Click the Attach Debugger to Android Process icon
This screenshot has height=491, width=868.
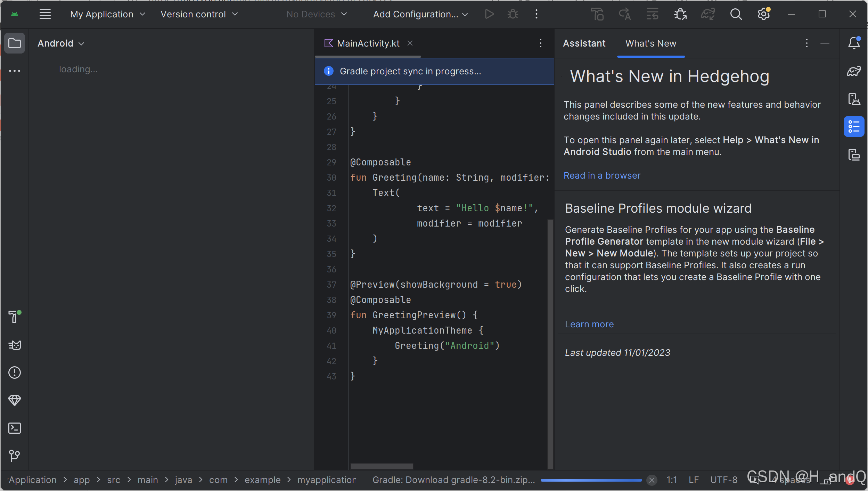pyautogui.click(x=680, y=14)
